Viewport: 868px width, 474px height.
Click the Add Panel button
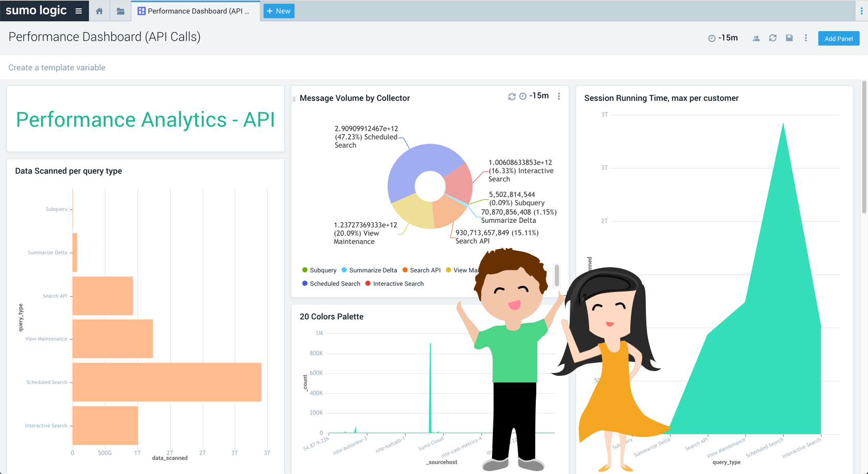coord(838,39)
